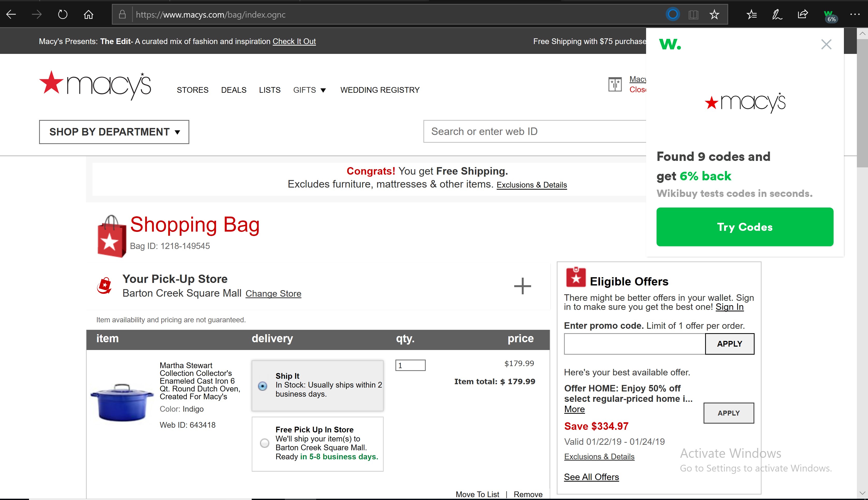
Task: Select Free Pick Up In Store option
Action: pos(265,443)
